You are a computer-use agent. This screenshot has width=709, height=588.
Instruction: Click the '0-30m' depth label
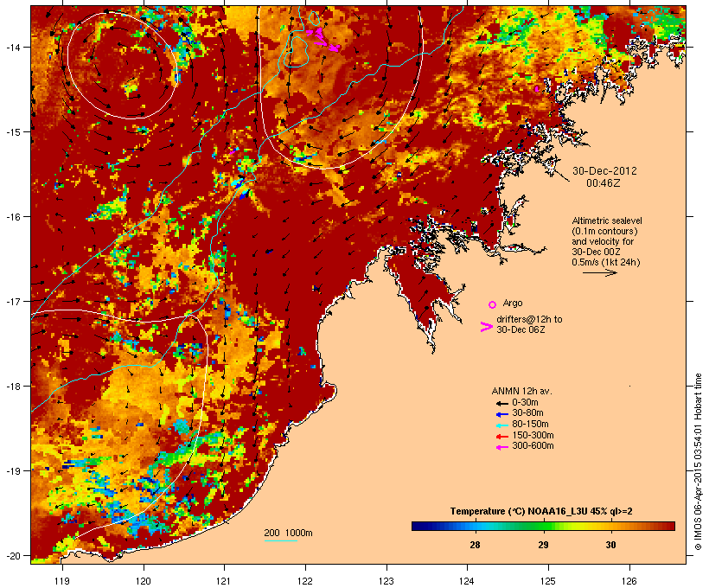[x=525, y=403]
